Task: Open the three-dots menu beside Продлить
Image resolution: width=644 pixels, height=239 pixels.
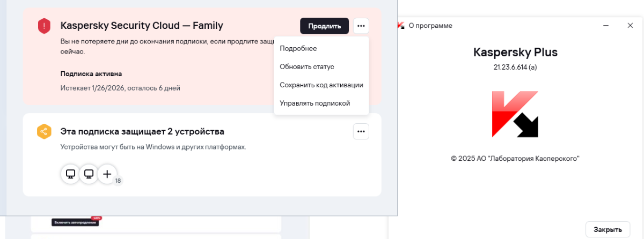Action: (361, 26)
